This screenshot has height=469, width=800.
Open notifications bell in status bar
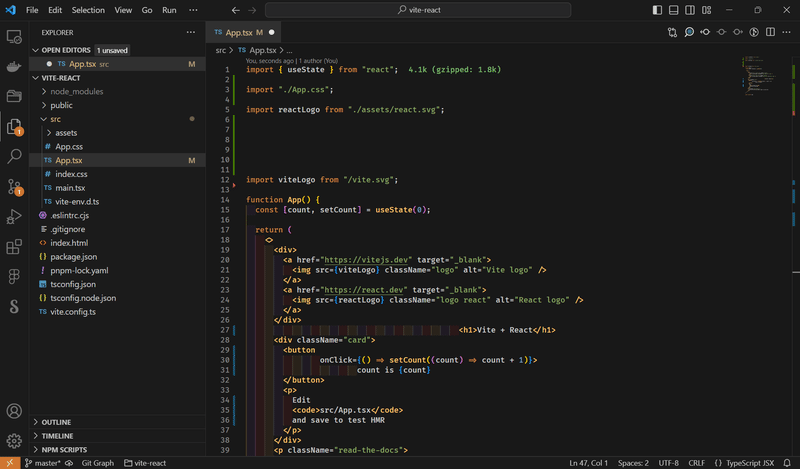click(787, 463)
